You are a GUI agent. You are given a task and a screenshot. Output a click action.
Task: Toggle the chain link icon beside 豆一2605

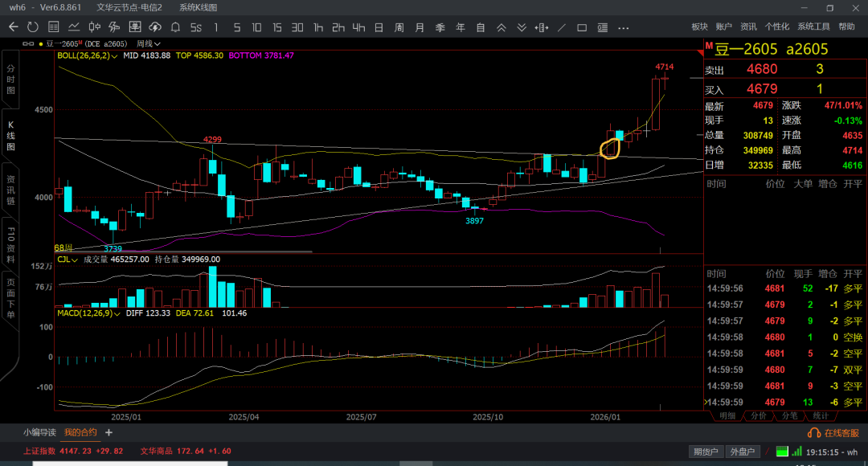tap(30, 43)
